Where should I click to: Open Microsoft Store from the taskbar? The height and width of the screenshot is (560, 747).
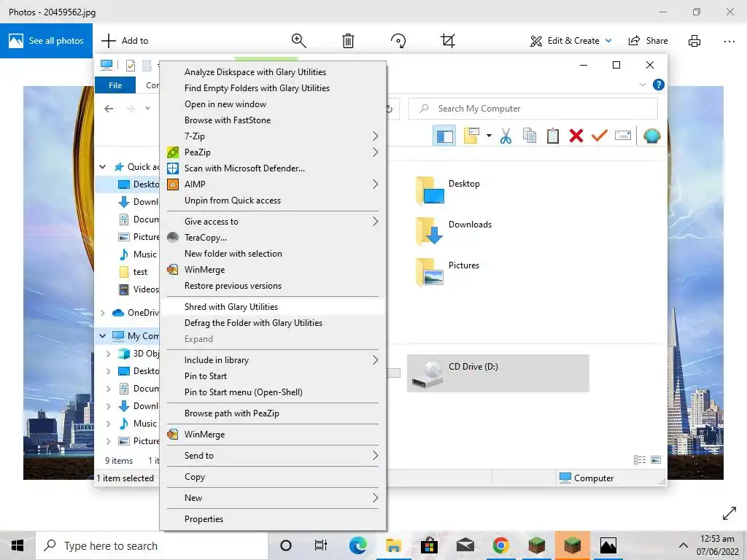click(x=429, y=545)
